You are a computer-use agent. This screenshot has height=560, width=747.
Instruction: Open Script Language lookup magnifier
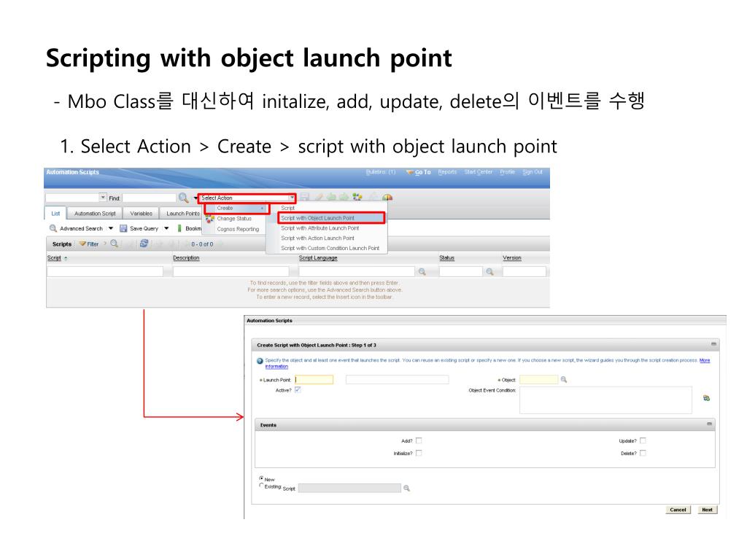[x=422, y=271]
